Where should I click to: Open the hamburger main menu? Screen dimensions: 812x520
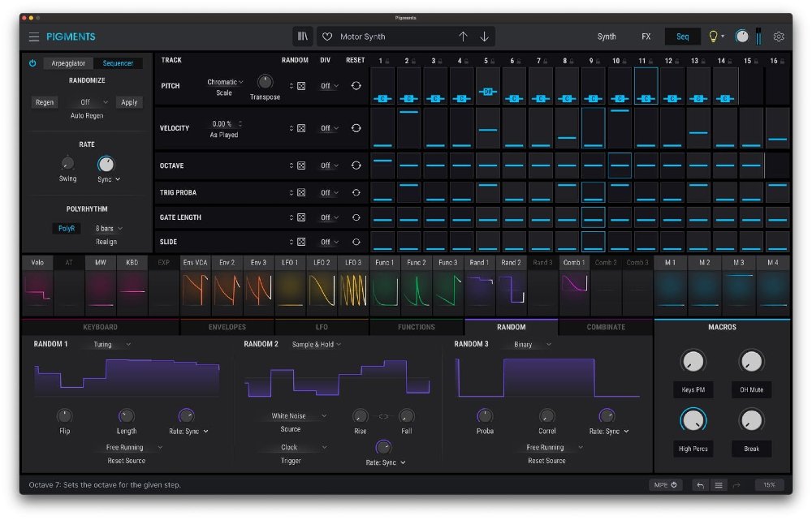(33, 37)
